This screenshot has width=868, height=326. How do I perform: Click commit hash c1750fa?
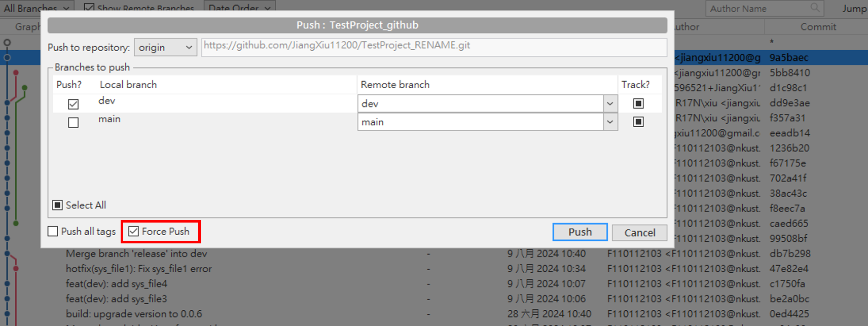pos(787,284)
